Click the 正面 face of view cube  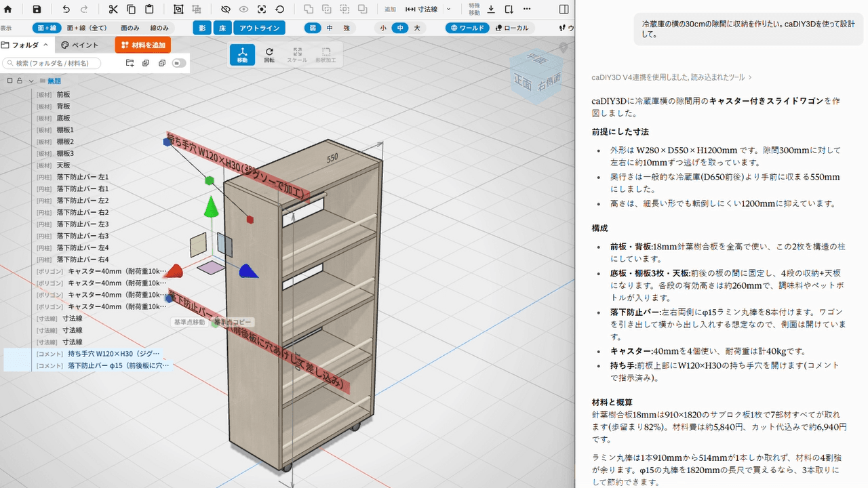point(523,81)
